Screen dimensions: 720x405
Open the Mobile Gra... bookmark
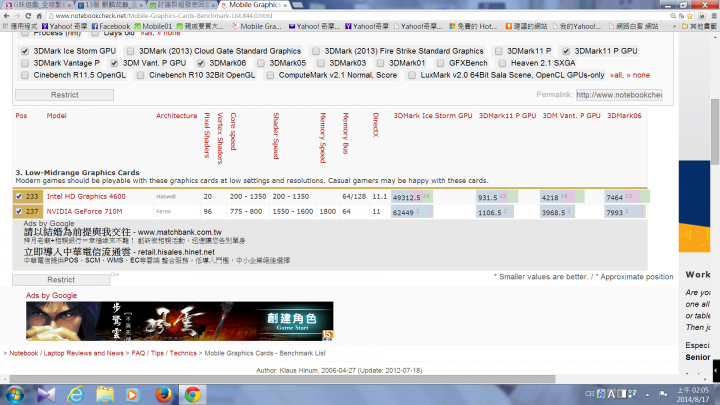pyautogui.click(x=257, y=26)
